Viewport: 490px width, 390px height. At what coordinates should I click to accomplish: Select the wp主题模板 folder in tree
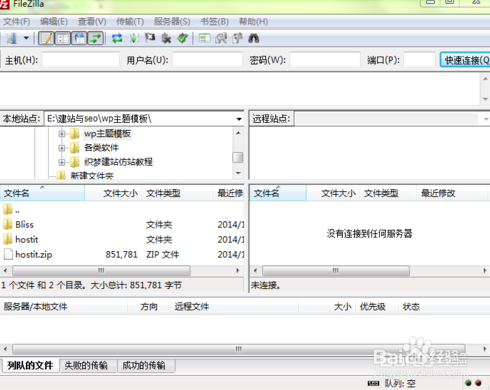(107, 134)
